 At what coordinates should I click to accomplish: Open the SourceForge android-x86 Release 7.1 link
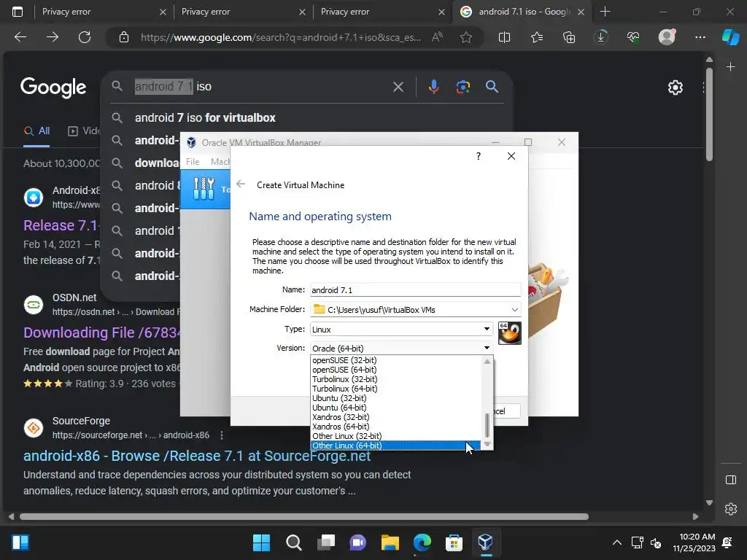[x=197, y=456]
